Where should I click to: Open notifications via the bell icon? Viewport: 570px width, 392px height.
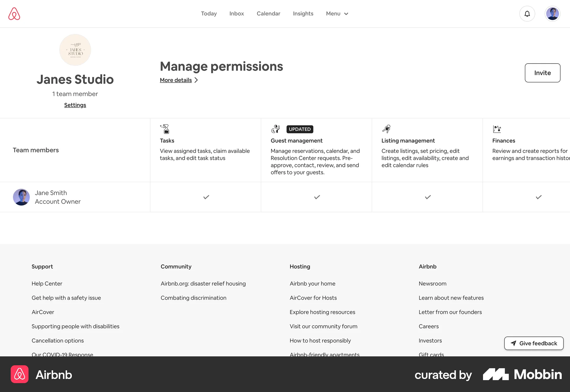click(527, 14)
